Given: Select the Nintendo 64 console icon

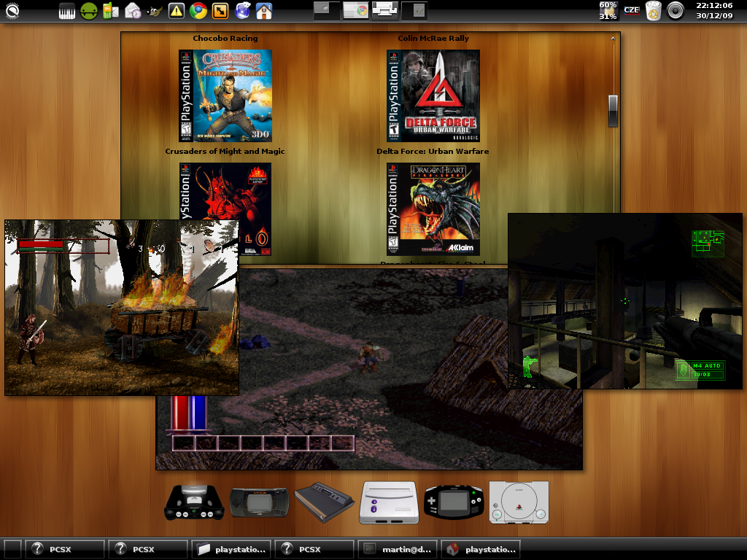Looking at the screenshot, I should pos(194,502).
